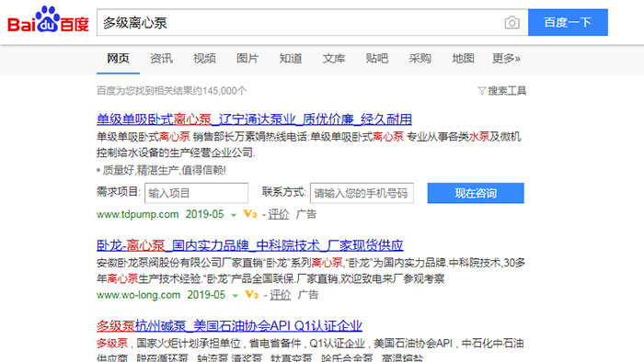Expand dropdown arrow next to tdpump date
This screenshot has width=644, height=362.
pos(234,215)
